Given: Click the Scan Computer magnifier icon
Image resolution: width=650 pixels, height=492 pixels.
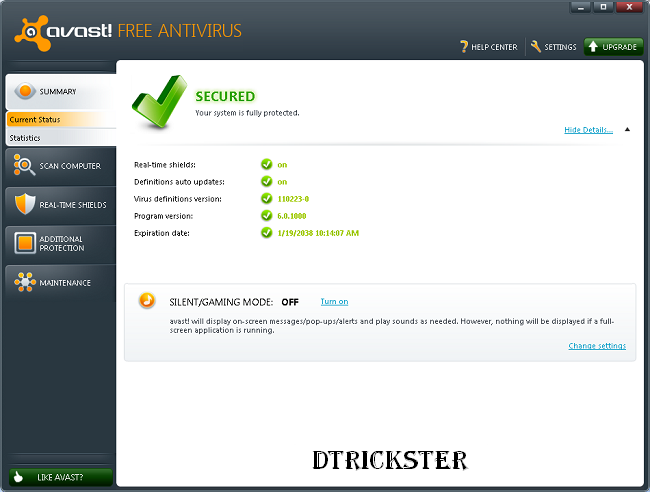Looking at the screenshot, I should pos(24,165).
